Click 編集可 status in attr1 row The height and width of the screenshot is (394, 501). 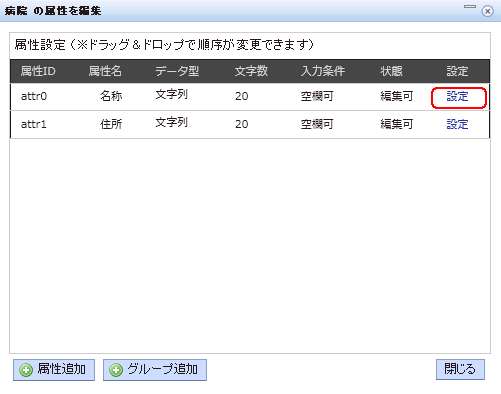tap(397, 125)
